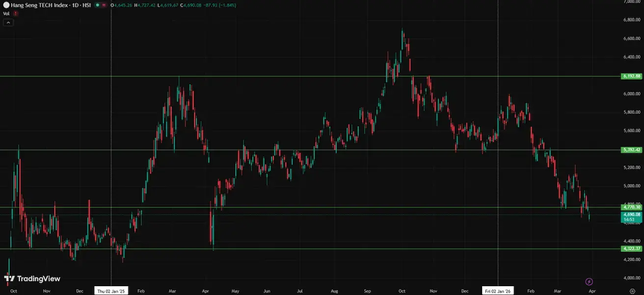Select the 4,770.30 horizontal line label

[631, 207]
